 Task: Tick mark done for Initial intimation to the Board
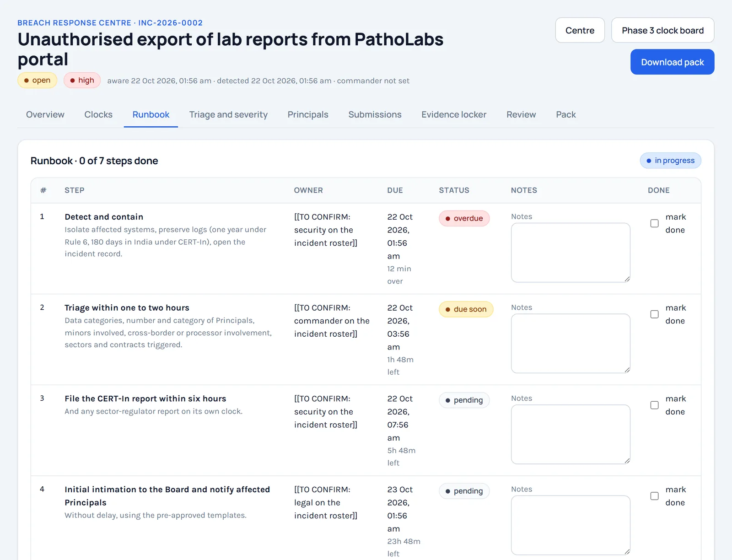(x=654, y=496)
